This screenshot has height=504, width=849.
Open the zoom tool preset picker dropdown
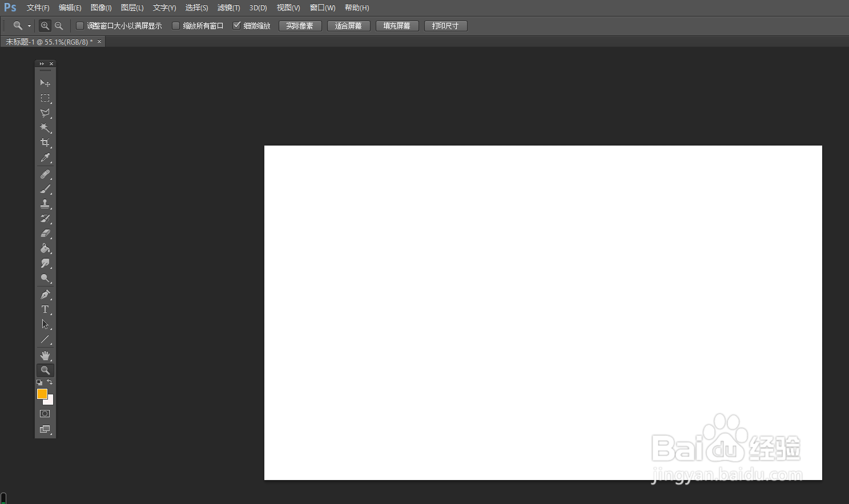[x=29, y=26]
